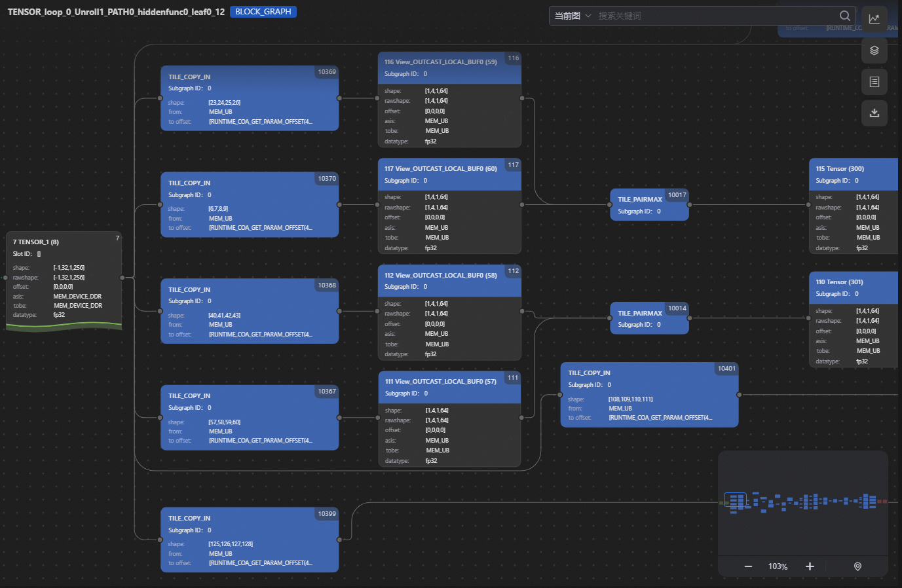Click the 搜索关键词 search input field

pyautogui.click(x=714, y=16)
